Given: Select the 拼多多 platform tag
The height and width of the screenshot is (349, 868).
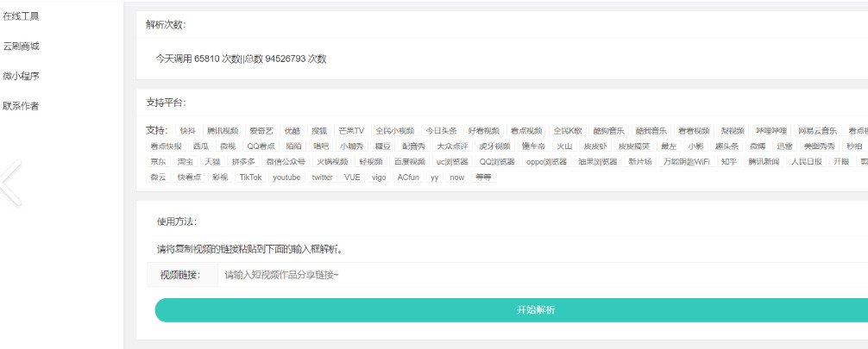Looking at the screenshot, I should (x=242, y=161).
